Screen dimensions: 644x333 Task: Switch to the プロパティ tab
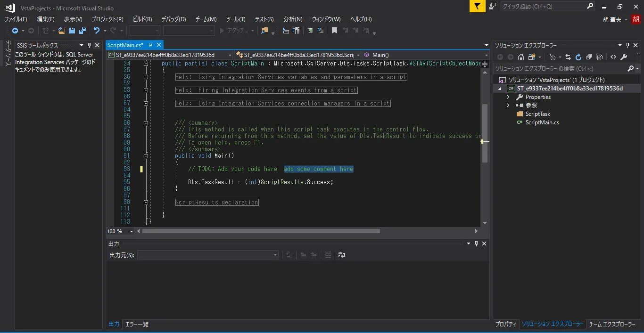506,325
